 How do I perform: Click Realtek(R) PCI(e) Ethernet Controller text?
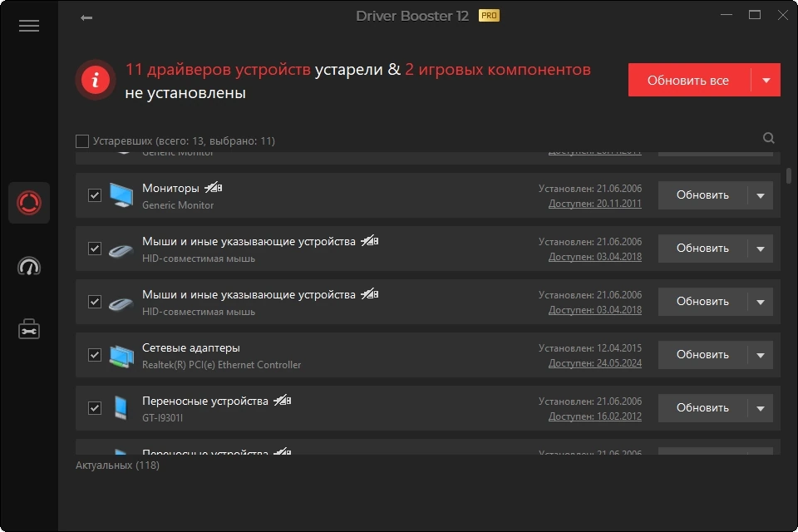tap(221, 365)
